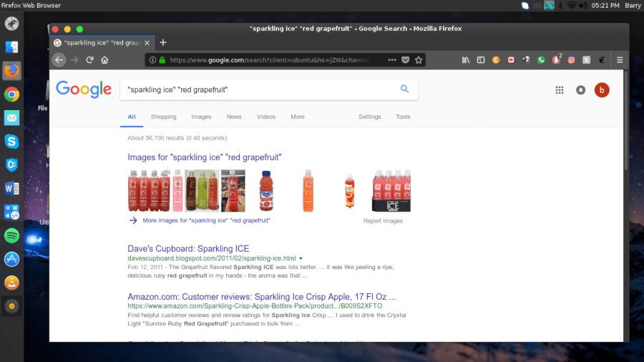The height and width of the screenshot is (362, 644).
Task: Switch to the Images results tab
Action: click(201, 117)
